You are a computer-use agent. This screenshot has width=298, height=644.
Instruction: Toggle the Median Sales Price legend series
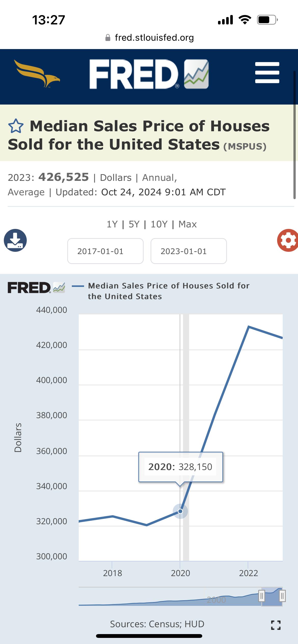[x=168, y=291]
